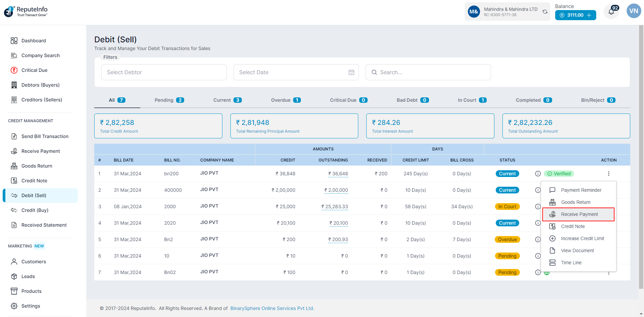Open BinarySphere Online Services link

click(272, 308)
